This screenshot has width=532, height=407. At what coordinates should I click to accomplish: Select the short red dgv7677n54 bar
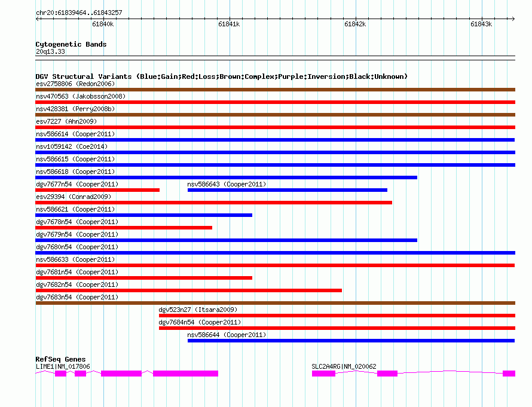[97, 190]
